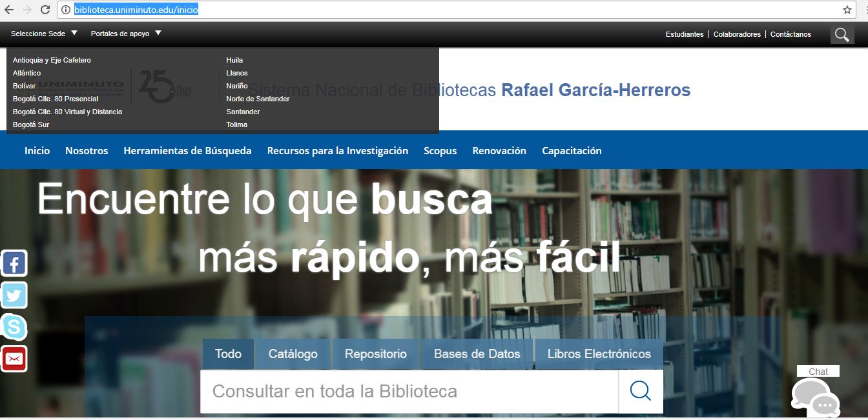Select Huila from the sede list

pyautogui.click(x=234, y=60)
